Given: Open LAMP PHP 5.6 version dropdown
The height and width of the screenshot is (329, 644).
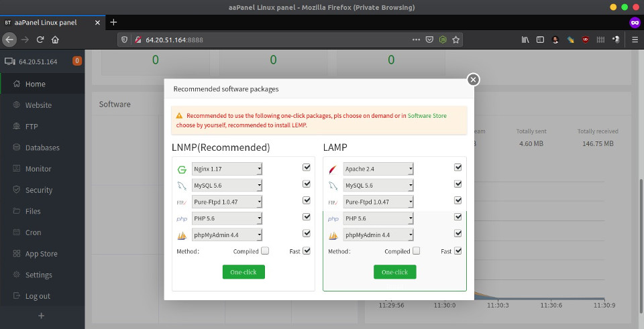Looking at the screenshot, I should click(378, 218).
